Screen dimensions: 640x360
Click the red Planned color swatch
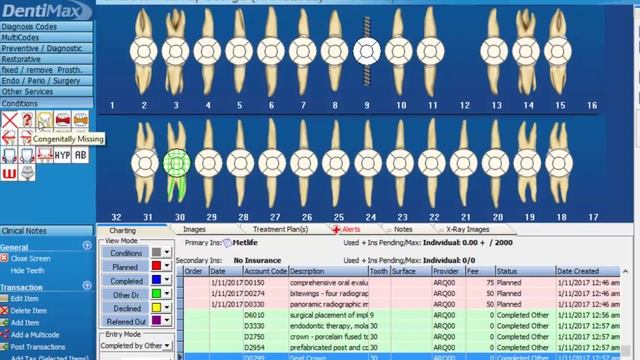(156, 266)
